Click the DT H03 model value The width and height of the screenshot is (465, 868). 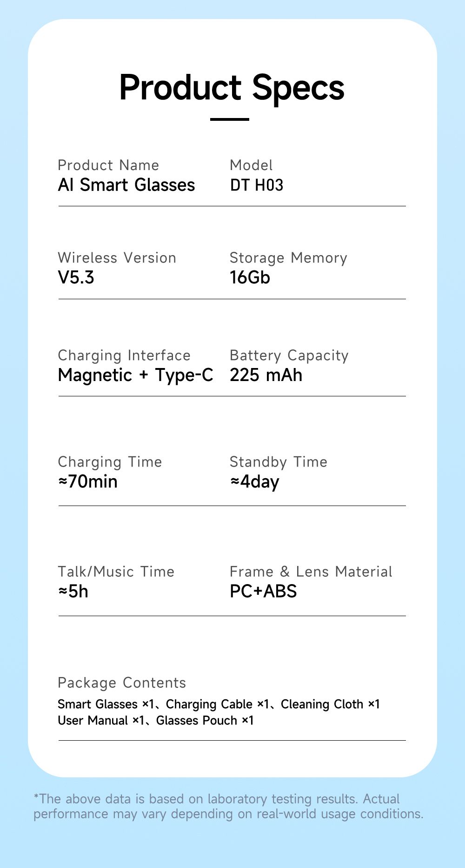click(x=256, y=185)
